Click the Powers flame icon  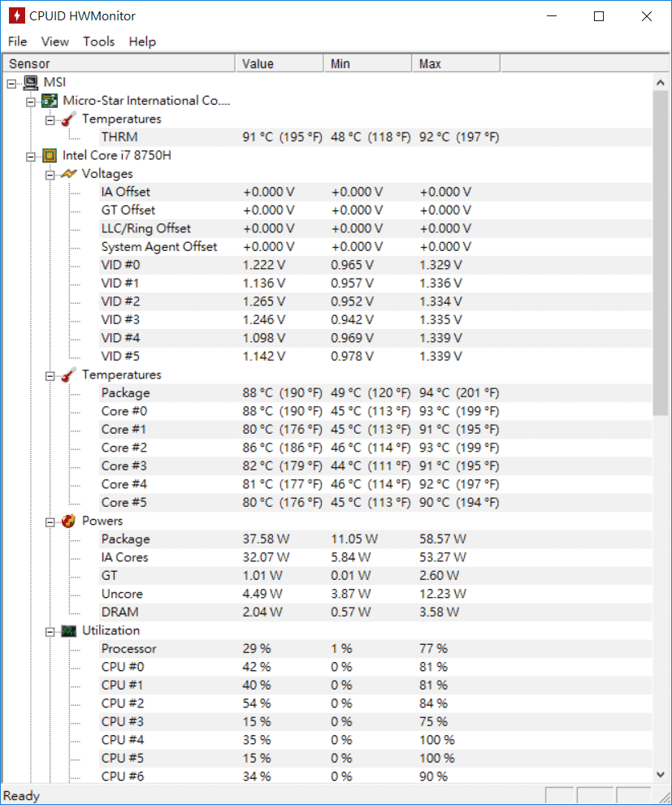pos(69,521)
